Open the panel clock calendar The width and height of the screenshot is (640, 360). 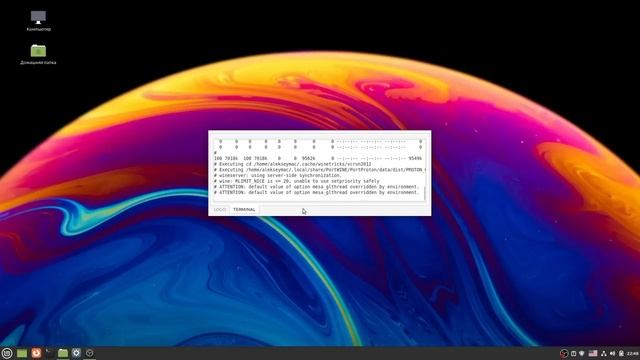pos(633,353)
